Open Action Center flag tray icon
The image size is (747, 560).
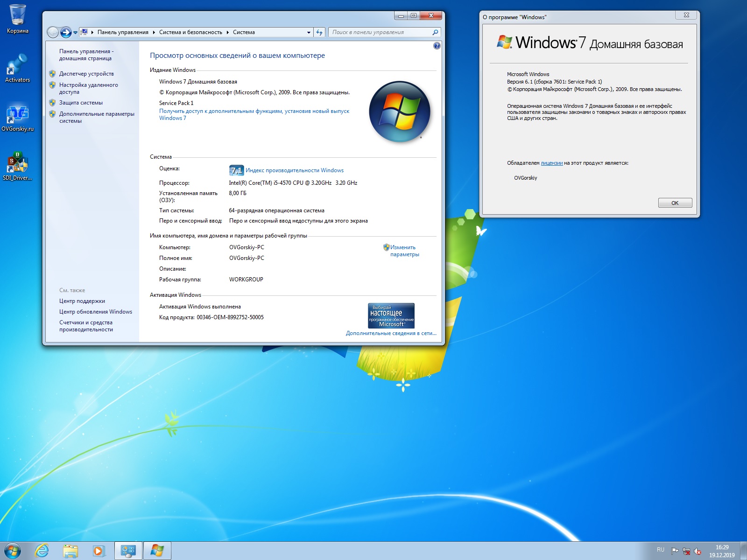click(x=675, y=551)
